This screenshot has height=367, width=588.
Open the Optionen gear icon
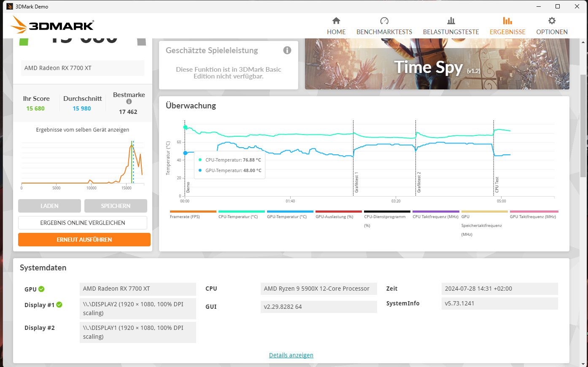(x=552, y=21)
